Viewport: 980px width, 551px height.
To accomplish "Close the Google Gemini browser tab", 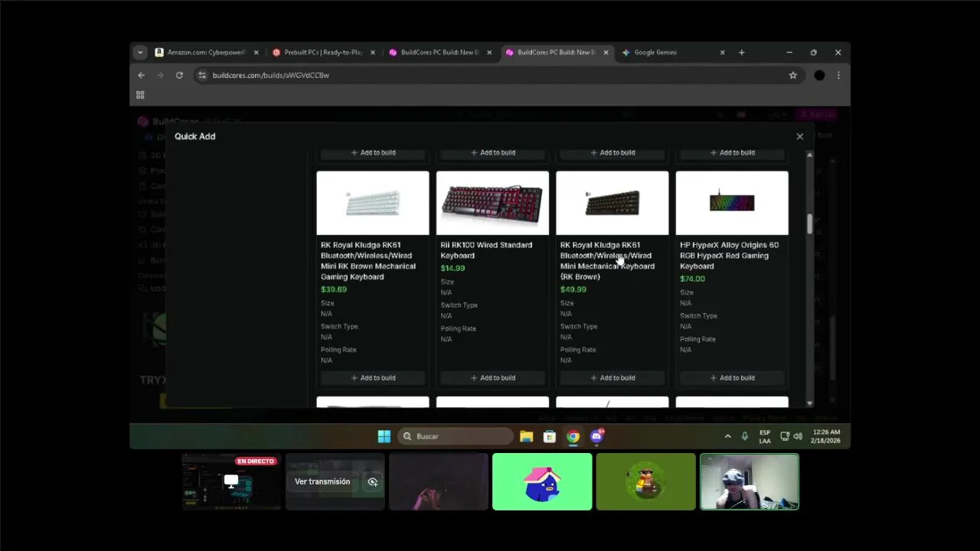I will pos(722,52).
